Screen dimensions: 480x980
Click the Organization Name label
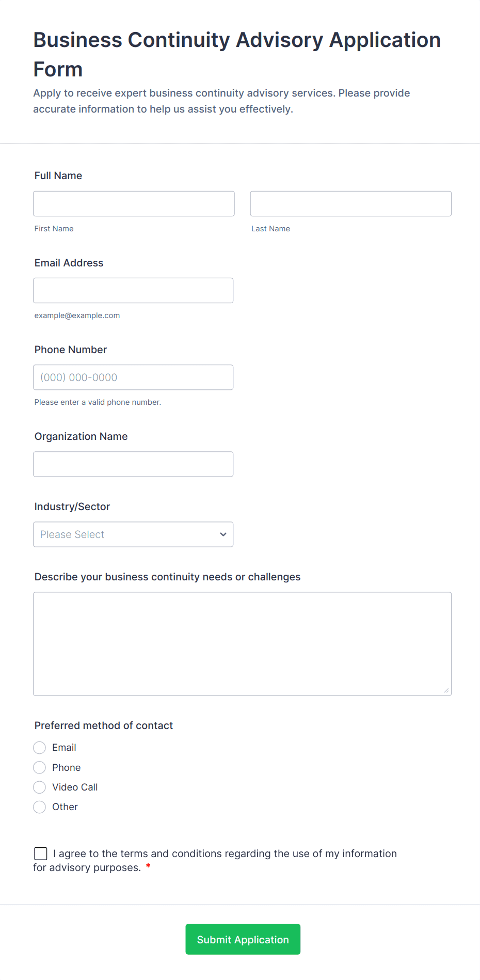tap(81, 436)
